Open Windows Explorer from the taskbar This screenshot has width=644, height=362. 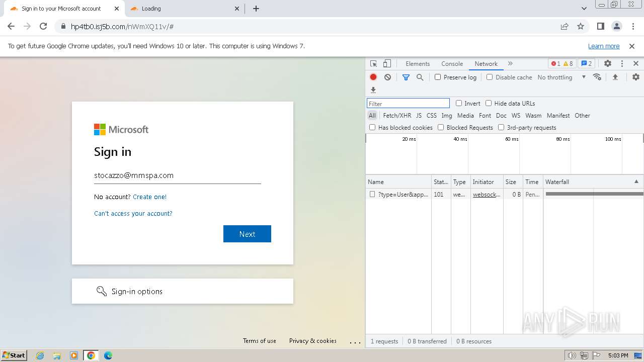pos(57,355)
